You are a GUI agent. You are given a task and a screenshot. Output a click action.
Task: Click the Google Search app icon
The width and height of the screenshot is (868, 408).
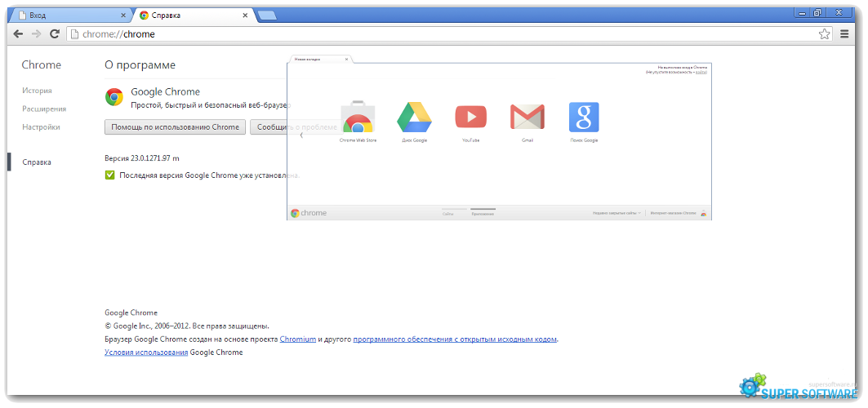pos(584,117)
